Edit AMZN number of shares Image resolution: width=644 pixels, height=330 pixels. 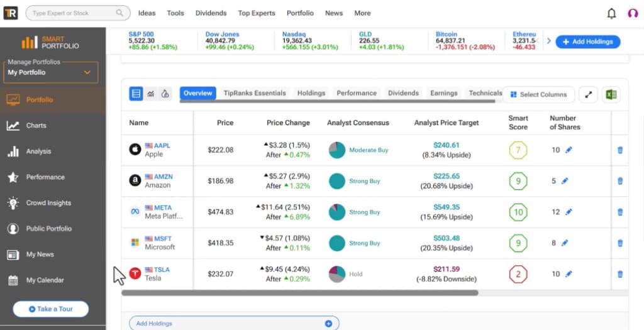565,181
